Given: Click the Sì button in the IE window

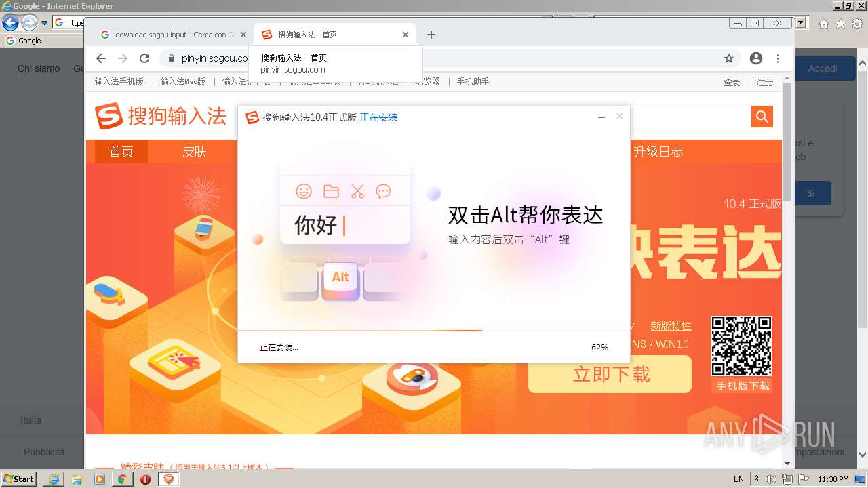Looking at the screenshot, I should [x=810, y=193].
